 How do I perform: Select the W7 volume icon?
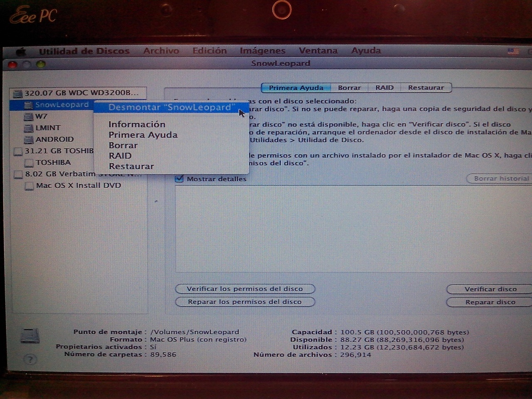click(x=28, y=116)
